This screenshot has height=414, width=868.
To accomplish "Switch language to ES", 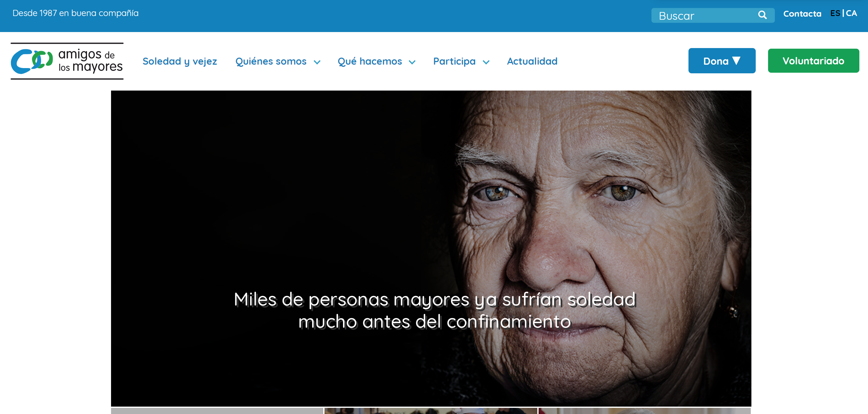I will [x=835, y=13].
